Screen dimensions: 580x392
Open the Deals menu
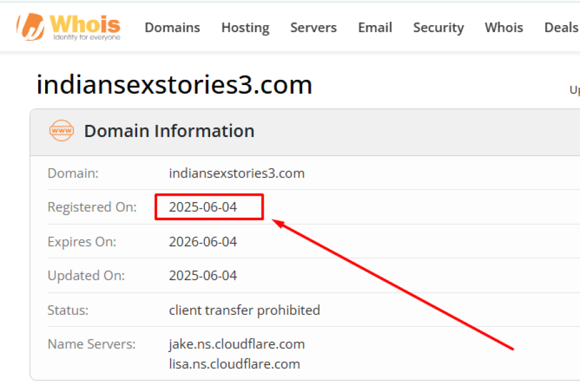pyautogui.click(x=561, y=28)
